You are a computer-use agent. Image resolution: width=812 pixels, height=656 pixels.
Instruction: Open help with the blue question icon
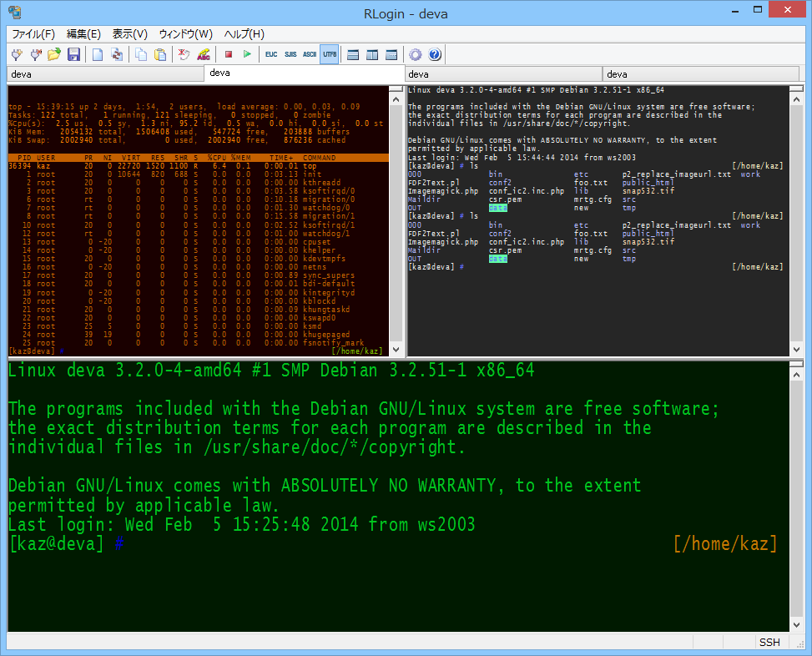(435, 54)
